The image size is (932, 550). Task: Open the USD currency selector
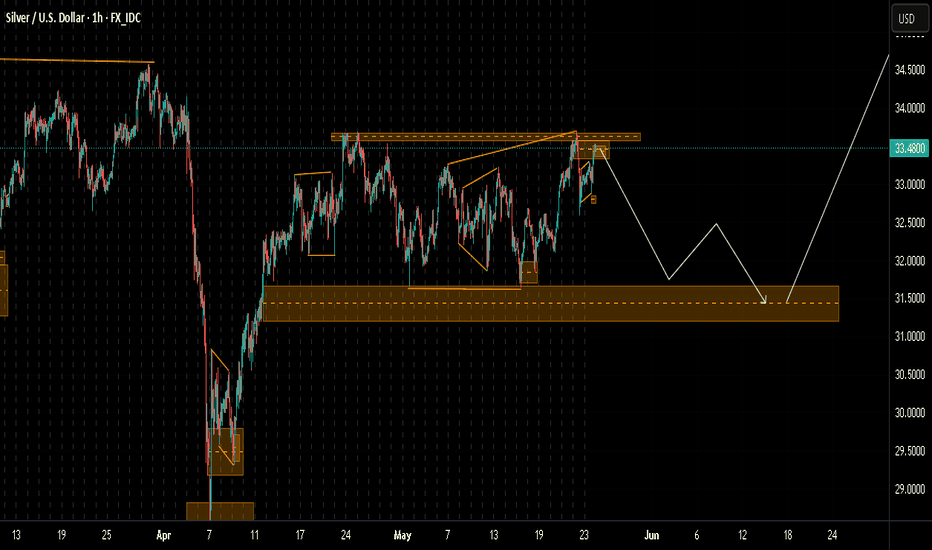pos(909,18)
